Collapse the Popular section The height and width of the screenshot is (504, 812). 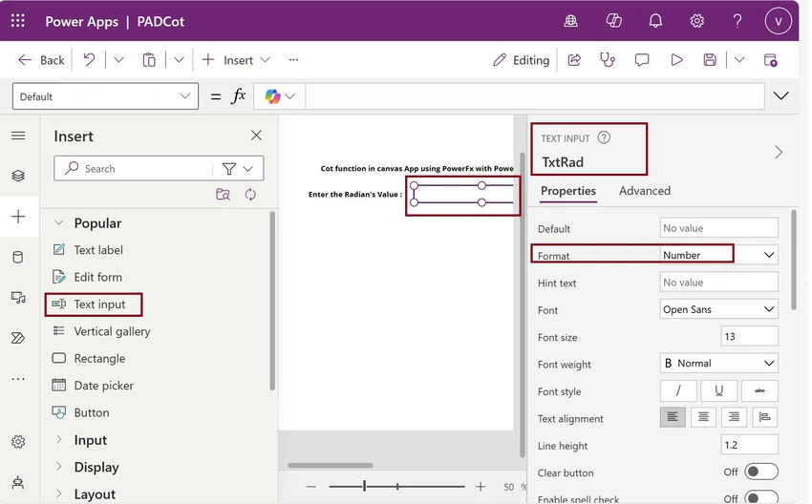point(59,223)
